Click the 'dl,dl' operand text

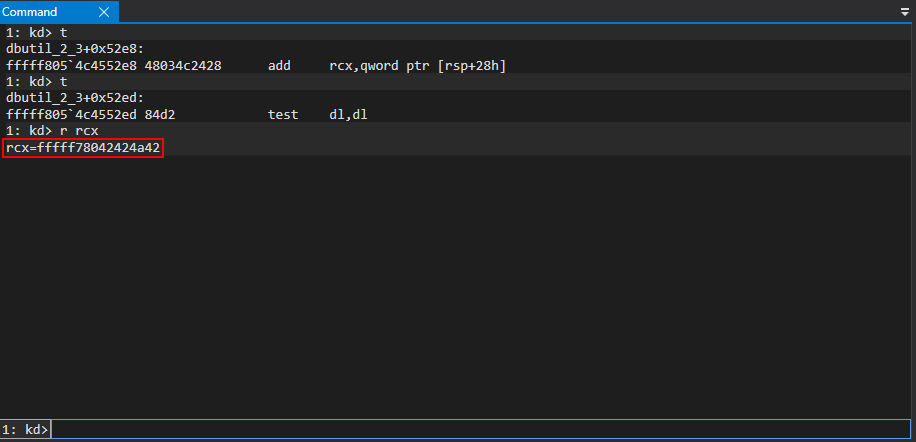[x=348, y=115]
